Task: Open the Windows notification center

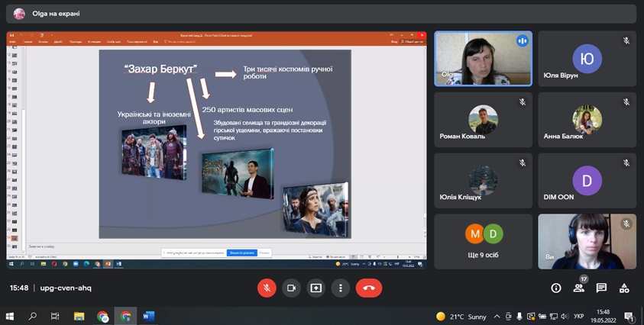Action: point(629,316)
